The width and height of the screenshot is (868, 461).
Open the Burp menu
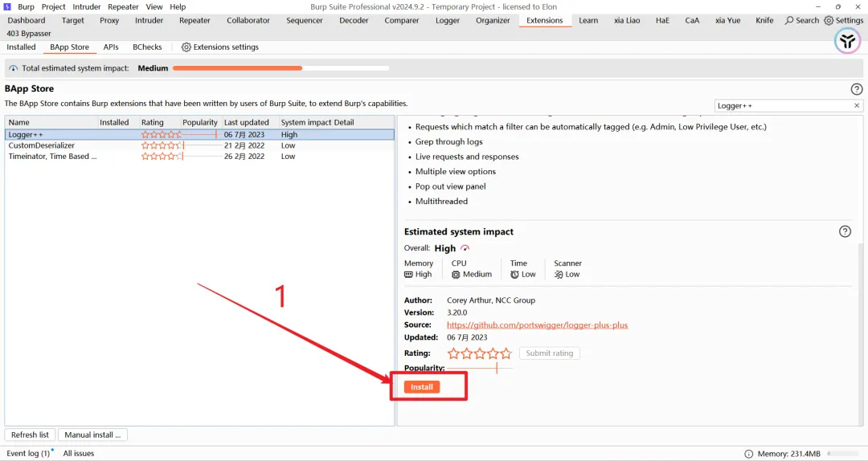(26, 6)
